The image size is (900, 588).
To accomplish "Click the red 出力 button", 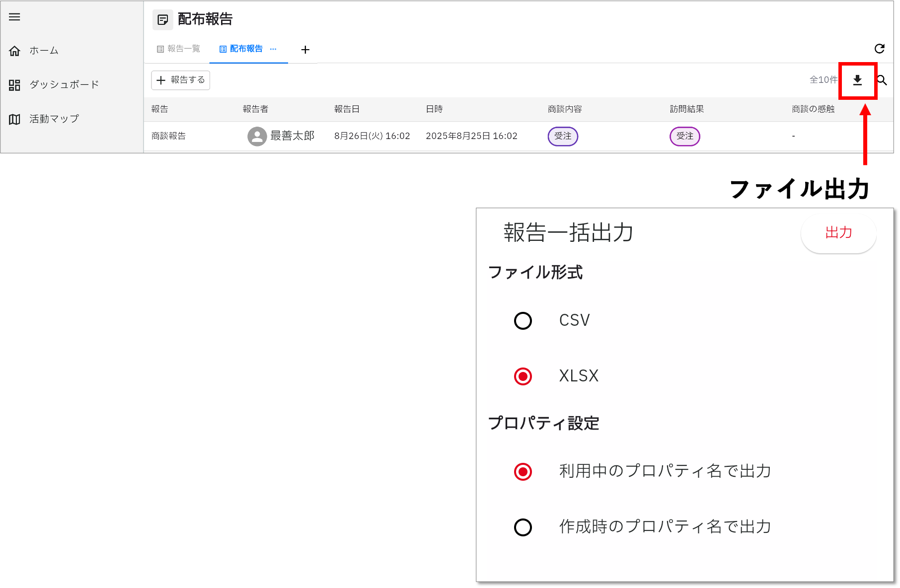I will (x=838, y=233).
